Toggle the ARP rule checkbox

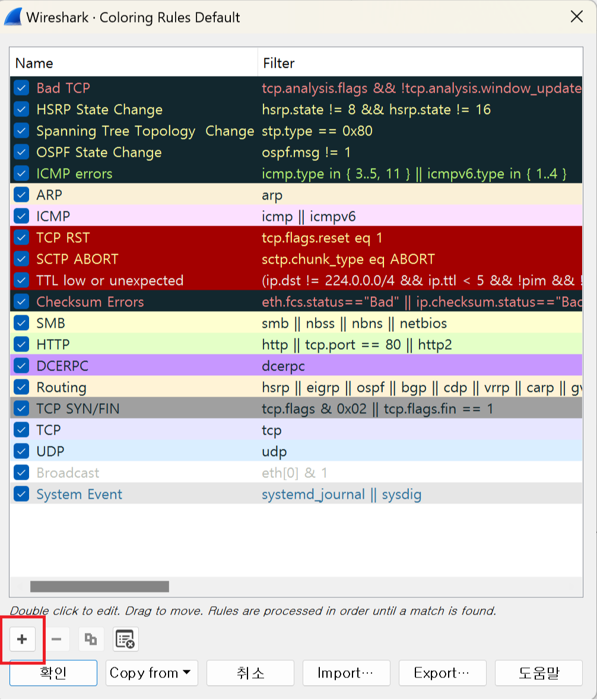21,195
